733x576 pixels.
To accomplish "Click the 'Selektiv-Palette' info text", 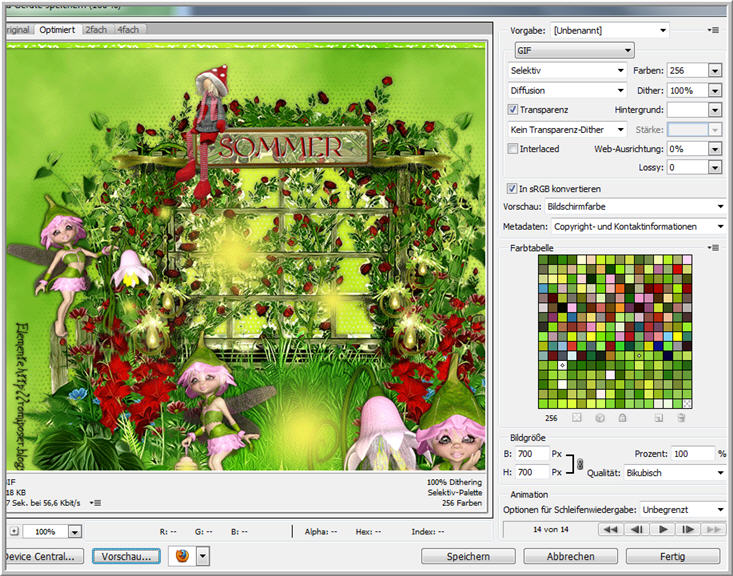I will click(x=454, y=492).
